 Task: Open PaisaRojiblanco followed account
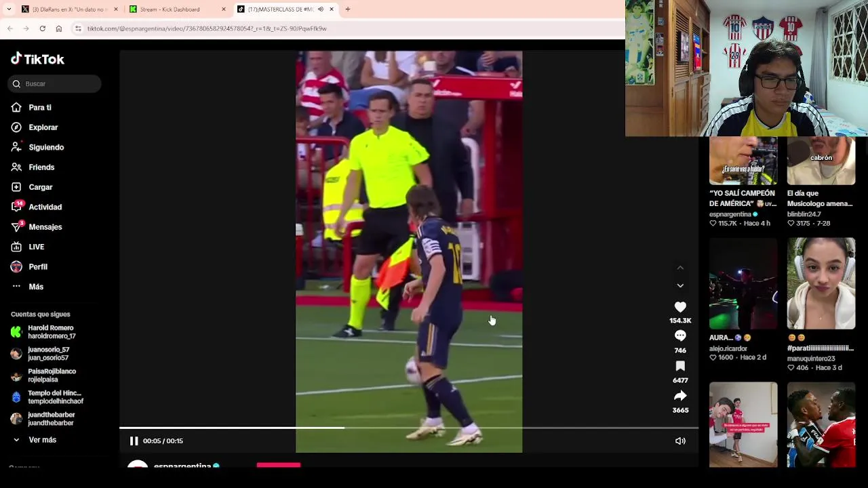point(43,375)
